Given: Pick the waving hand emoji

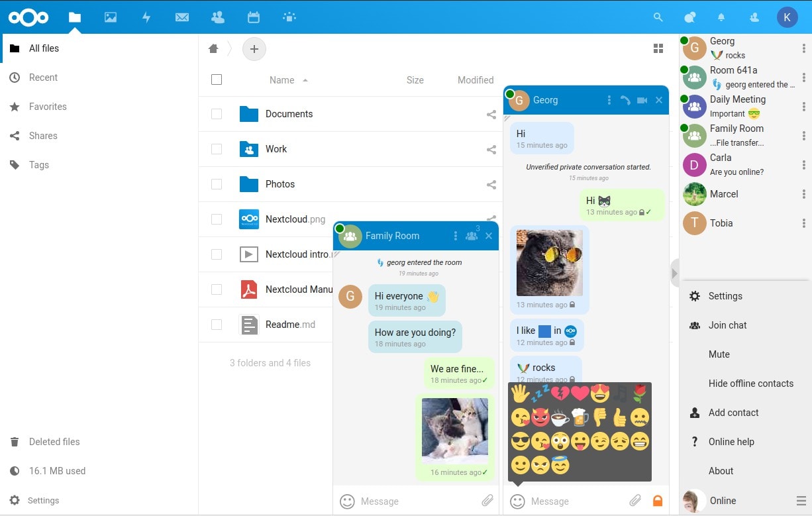Looking at the screenshot, I should pyautogui.click(x=521, y=393).
